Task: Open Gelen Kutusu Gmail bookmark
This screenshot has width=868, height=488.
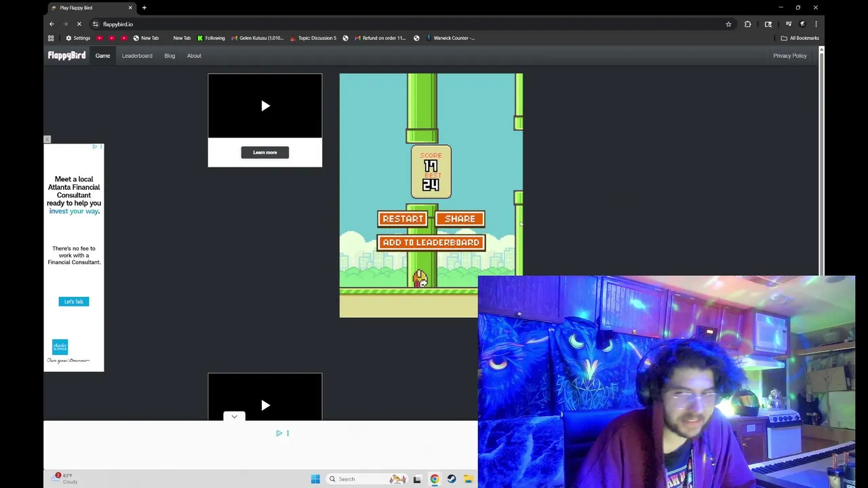Action: pos(258,38)
